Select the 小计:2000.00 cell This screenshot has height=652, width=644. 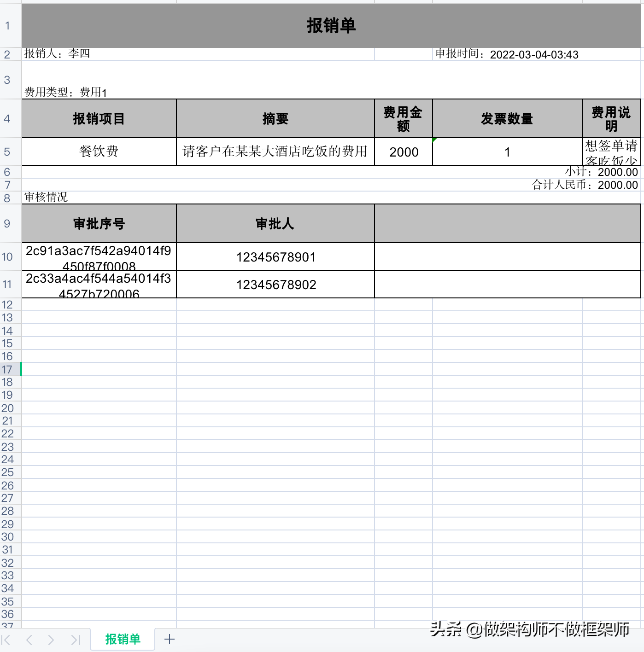pos(331,172)
